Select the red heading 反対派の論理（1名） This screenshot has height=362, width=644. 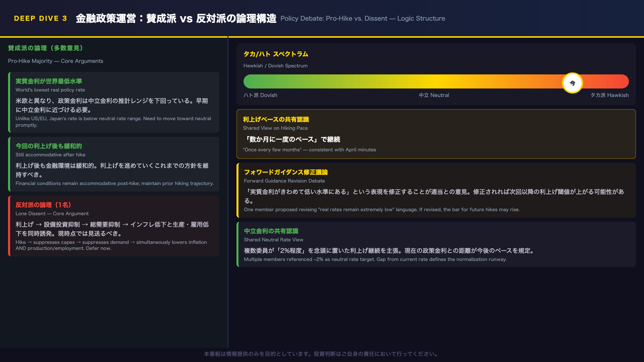click(x=43, y=205)
